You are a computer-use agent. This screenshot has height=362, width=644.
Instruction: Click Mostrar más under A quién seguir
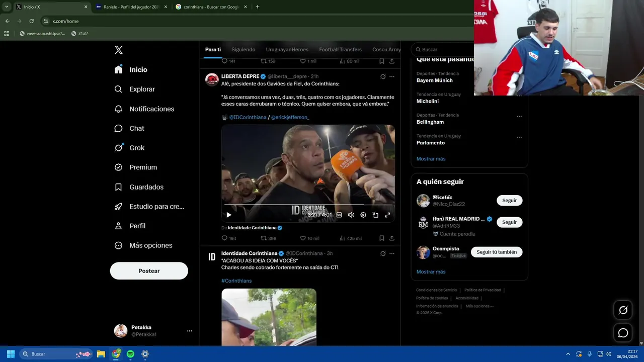431,272
